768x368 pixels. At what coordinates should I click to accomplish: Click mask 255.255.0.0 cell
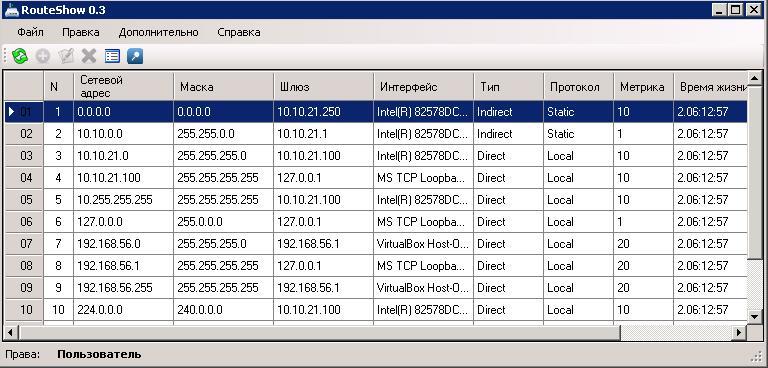223,134
